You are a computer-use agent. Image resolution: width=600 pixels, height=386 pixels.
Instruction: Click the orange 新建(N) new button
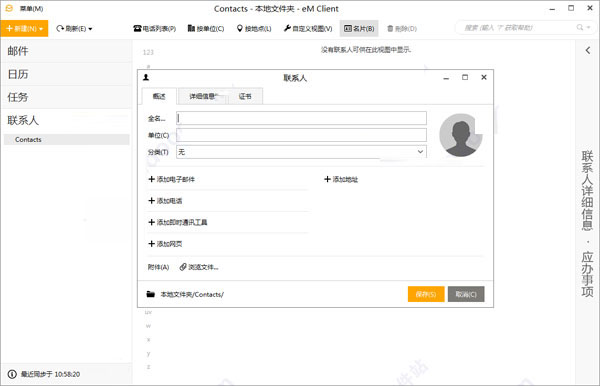24,28
